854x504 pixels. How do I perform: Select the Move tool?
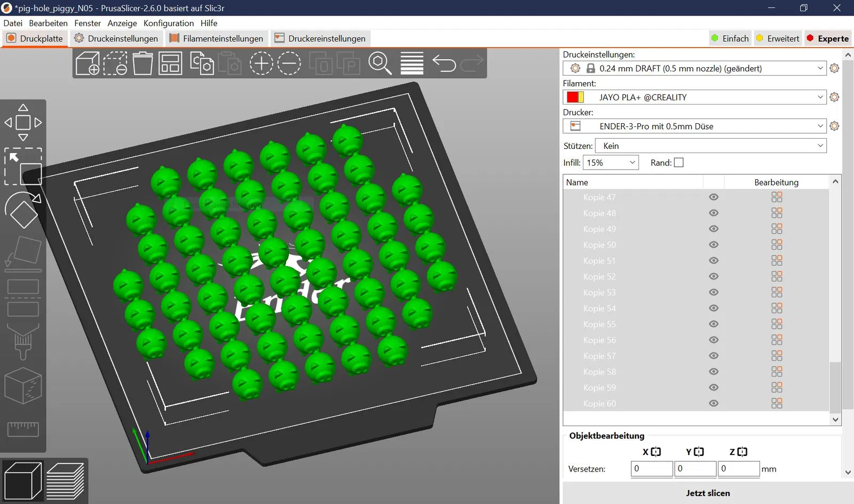(23, 123)
